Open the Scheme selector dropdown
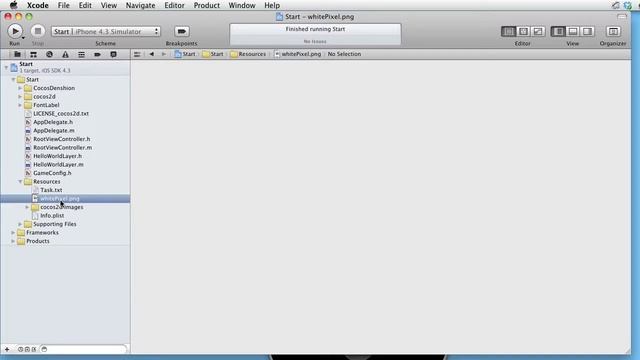The width and height of the screenshot is (640, 360). coord(106,31)
